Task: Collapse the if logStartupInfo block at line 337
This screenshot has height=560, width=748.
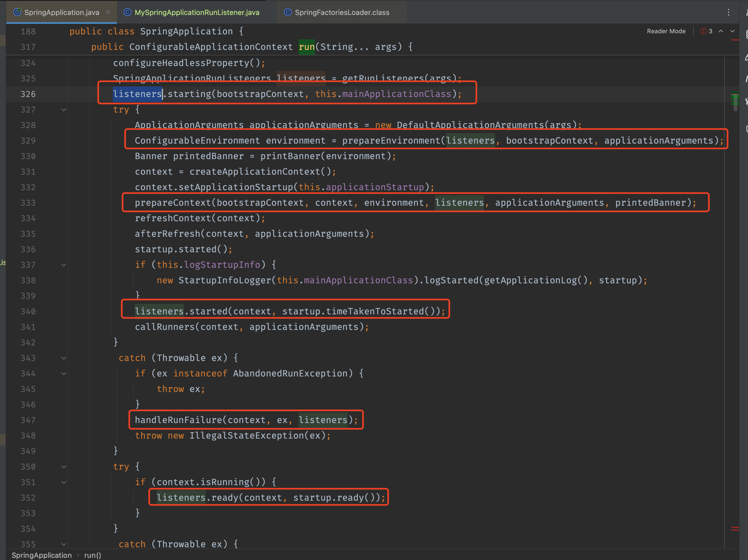Action: (x=63, y=265)
